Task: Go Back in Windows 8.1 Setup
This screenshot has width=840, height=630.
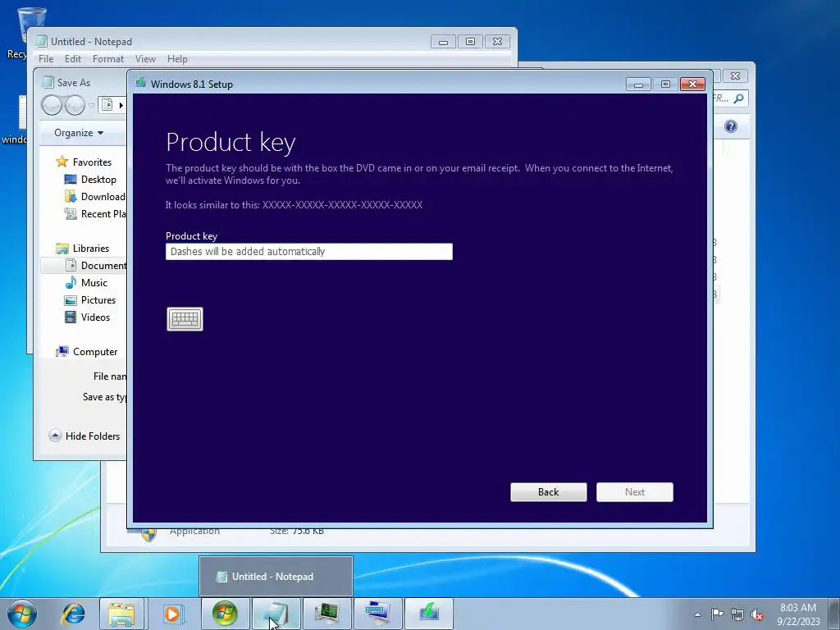Action: click(549, 492)
